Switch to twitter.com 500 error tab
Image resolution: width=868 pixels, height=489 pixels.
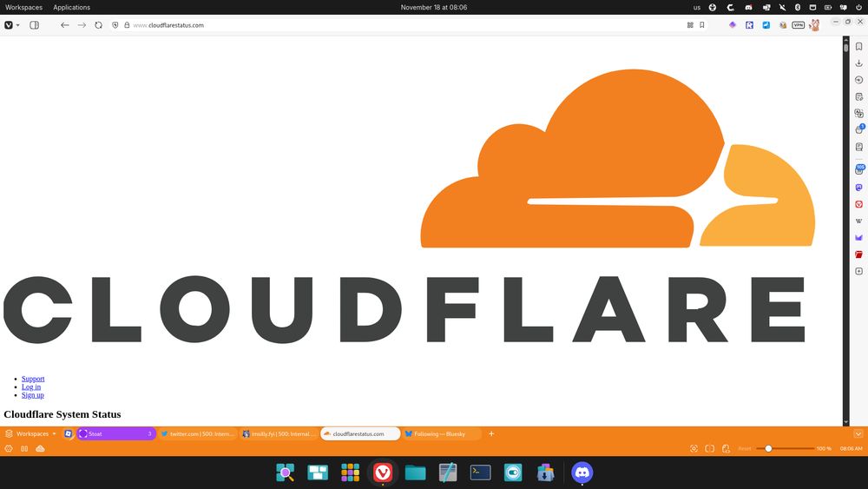point(198,433)
